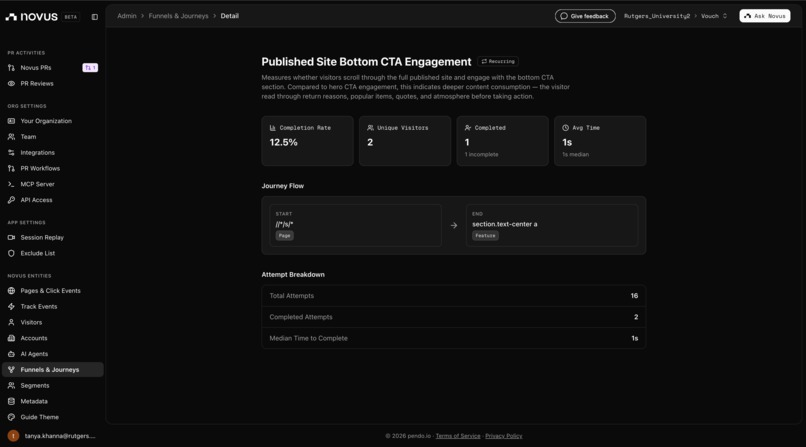Click the Visitors person icon
This screenshot has height=447, width=806.
[x=11, y=323]
